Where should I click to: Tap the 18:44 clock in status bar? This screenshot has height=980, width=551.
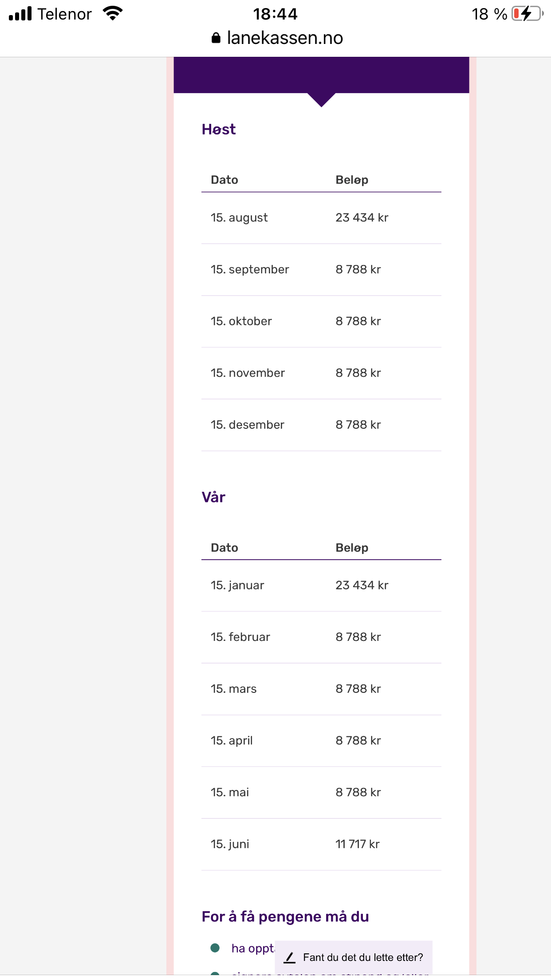[x=275, y=14]
